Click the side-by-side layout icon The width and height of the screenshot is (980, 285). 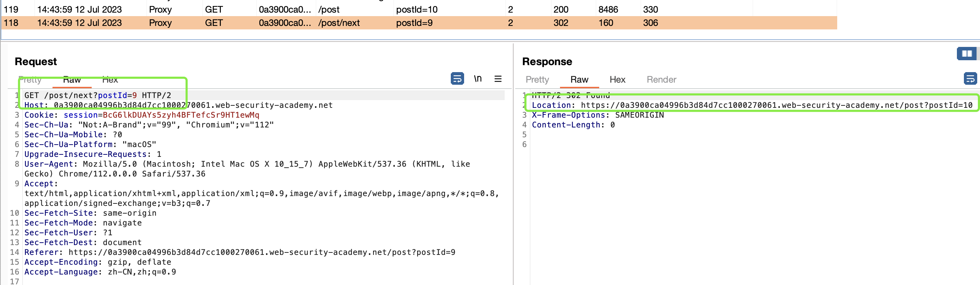tap(966, 54)
